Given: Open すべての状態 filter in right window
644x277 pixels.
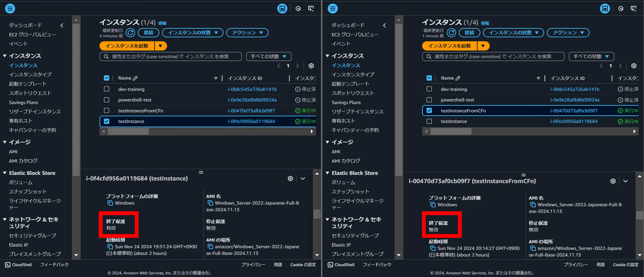Looking at the screenshot, I should [591, 57].
